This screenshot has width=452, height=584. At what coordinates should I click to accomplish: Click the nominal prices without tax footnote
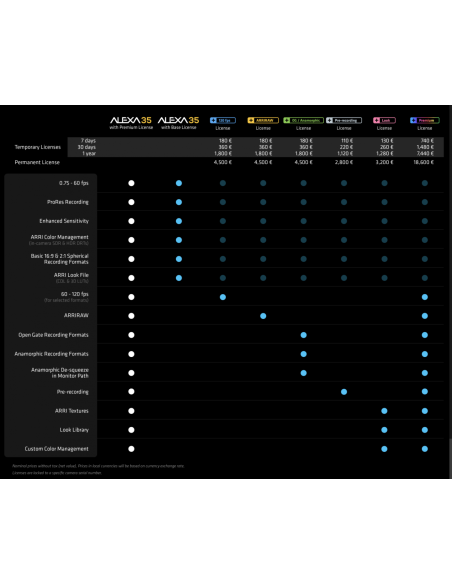[98, 466]
